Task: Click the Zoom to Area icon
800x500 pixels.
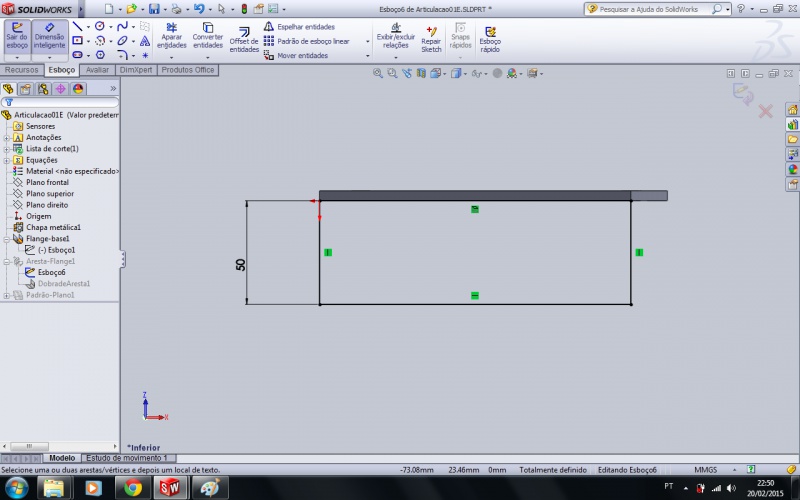Action: tap(392, 73)
